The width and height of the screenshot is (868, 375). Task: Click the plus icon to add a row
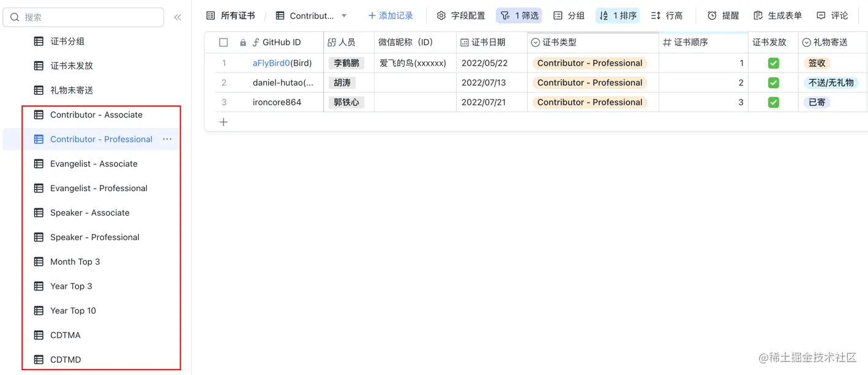tap(223, 122)
